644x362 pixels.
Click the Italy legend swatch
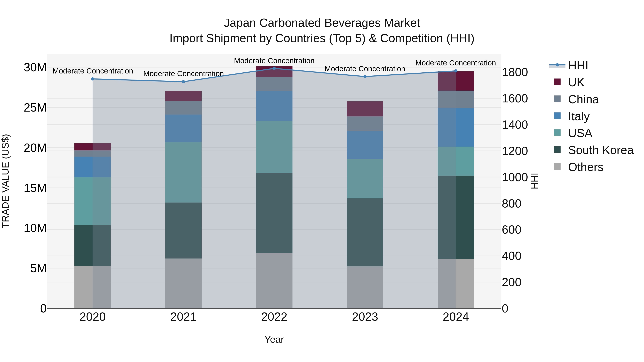coord(557,116)
